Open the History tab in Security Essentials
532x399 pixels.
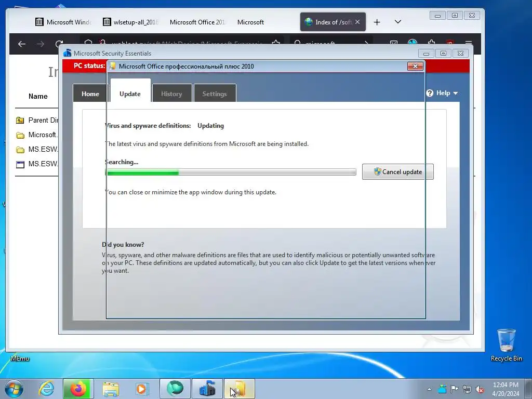click(x=171, y=94)
